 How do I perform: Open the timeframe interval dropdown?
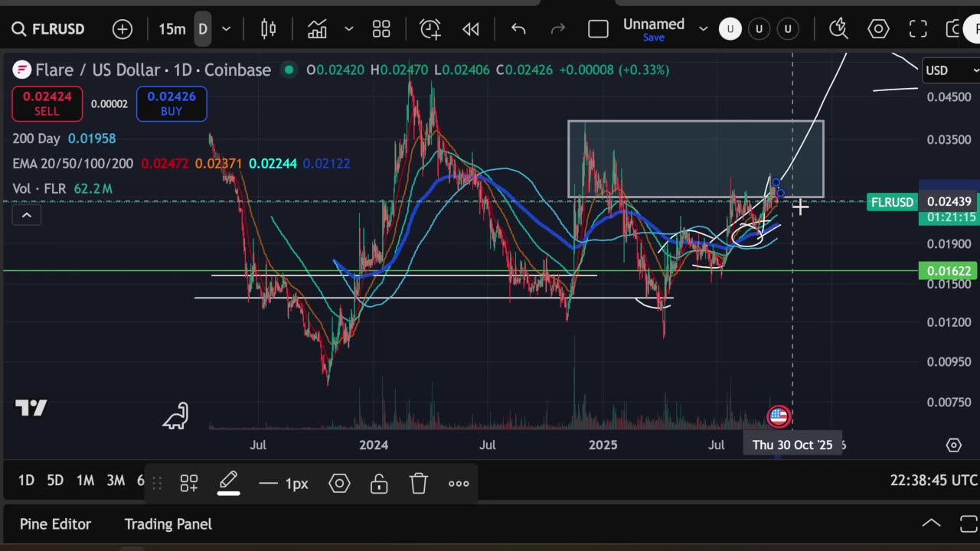tap(226, 29)
